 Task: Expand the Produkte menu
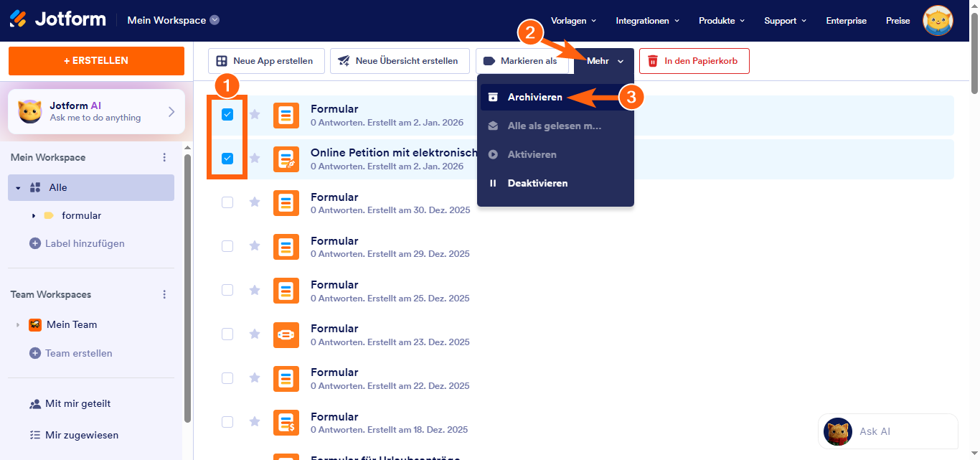pyautogui.click(x=722, y=21)
